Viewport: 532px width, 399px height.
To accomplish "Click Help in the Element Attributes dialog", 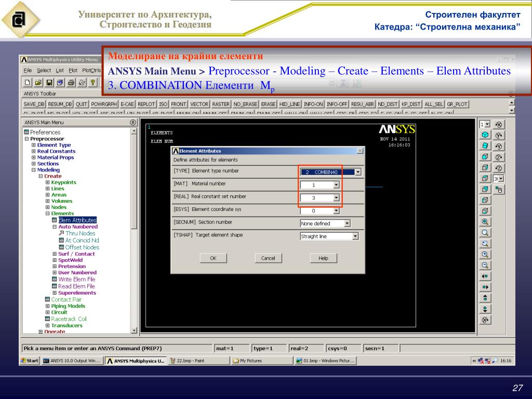I will 323,258.
